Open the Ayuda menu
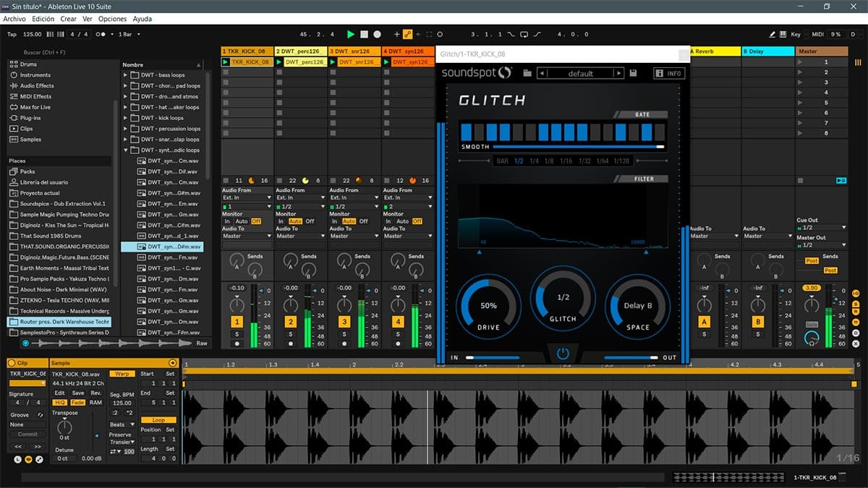Screen dimensions: 868x488 (x=142, y=19)
